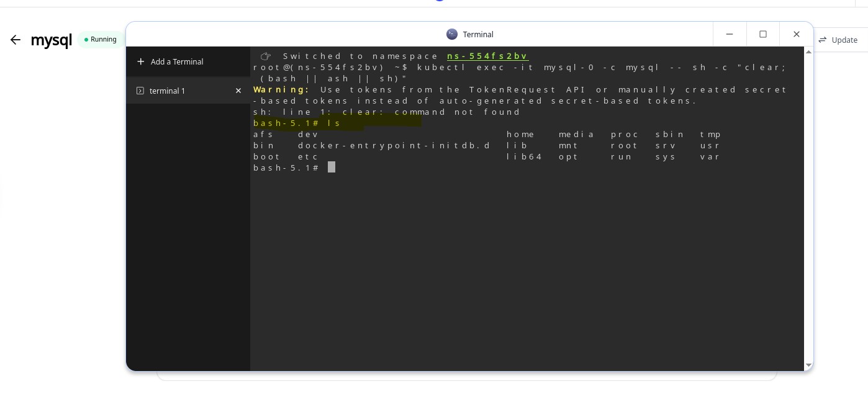Click the green Running status badge

click(101, 40)
